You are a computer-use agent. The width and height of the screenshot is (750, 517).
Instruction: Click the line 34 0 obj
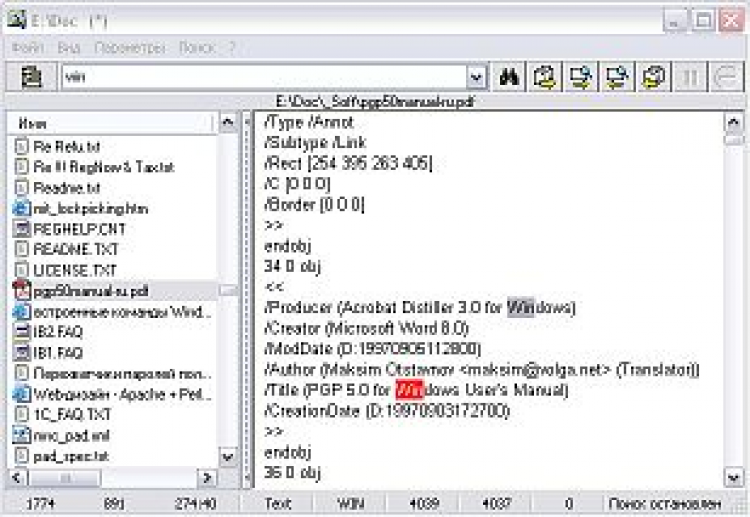pos(292,266)
